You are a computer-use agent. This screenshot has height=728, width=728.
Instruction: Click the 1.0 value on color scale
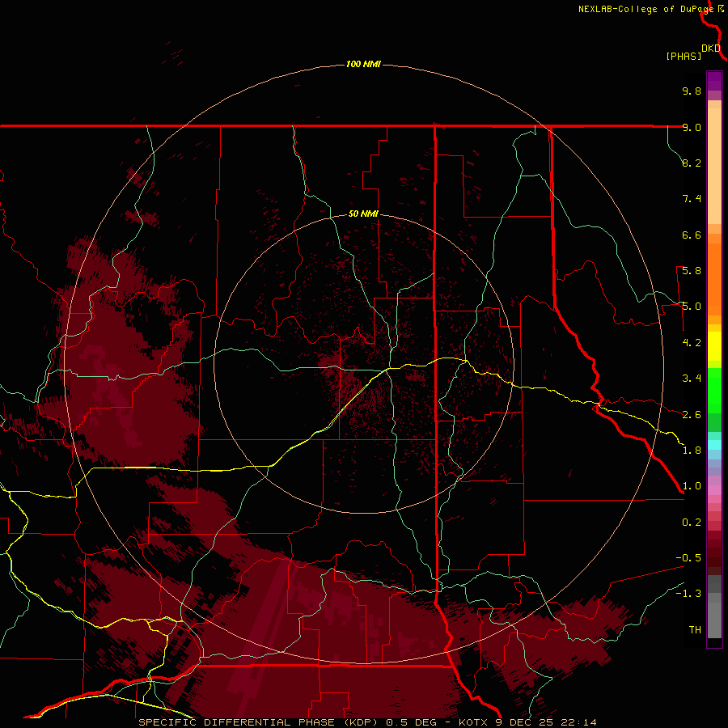pyautogui.click(x=692, y=486)
